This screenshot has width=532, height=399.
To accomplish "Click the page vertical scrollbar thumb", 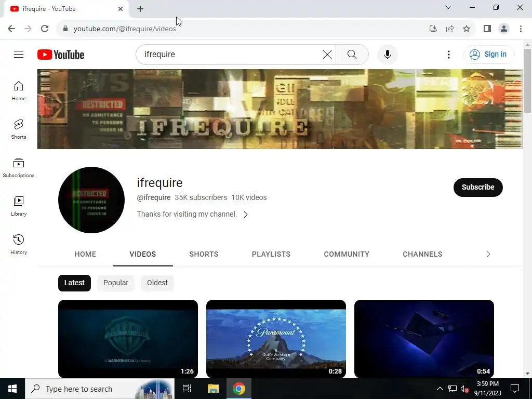I will [527, 81].
